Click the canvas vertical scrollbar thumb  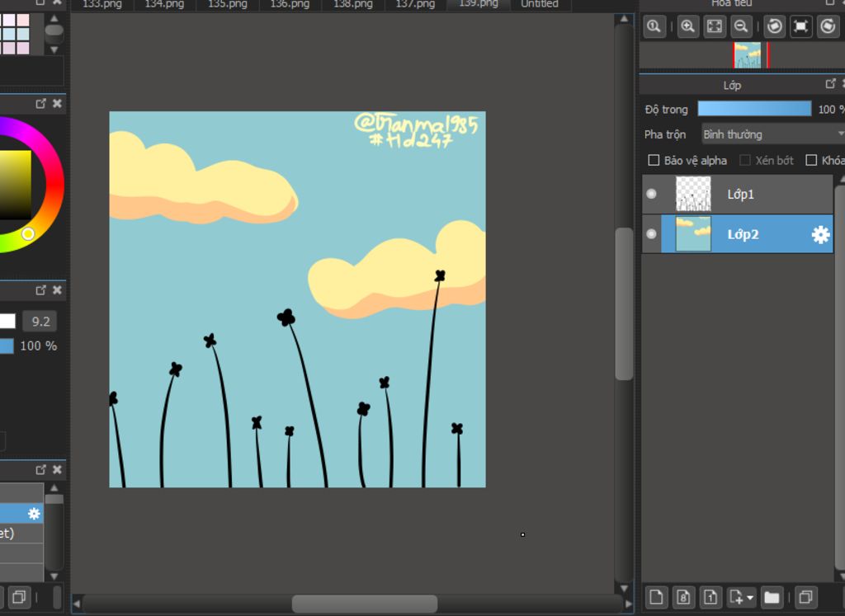(x=624, y=303)
